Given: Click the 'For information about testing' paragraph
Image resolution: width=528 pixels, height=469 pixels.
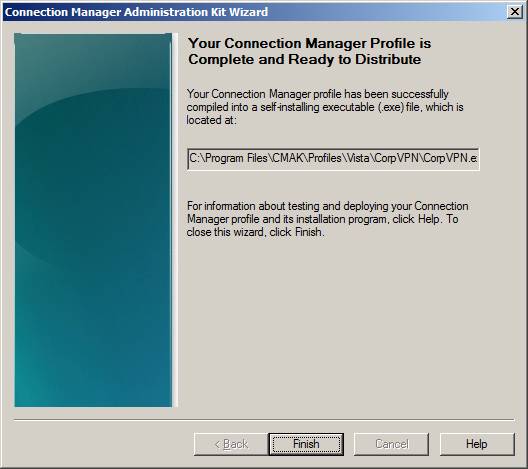Looking at the screenshot, I should (327, 219).
